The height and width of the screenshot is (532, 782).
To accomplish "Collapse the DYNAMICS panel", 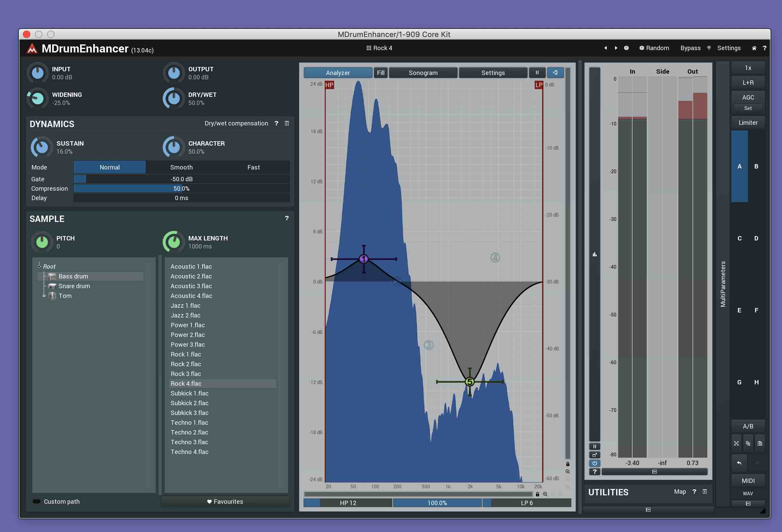I will click(x=287, y=123).
